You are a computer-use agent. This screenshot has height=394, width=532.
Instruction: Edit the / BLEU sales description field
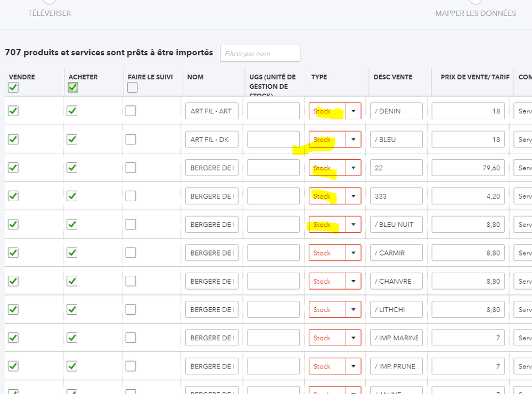[x=396, y=139]
